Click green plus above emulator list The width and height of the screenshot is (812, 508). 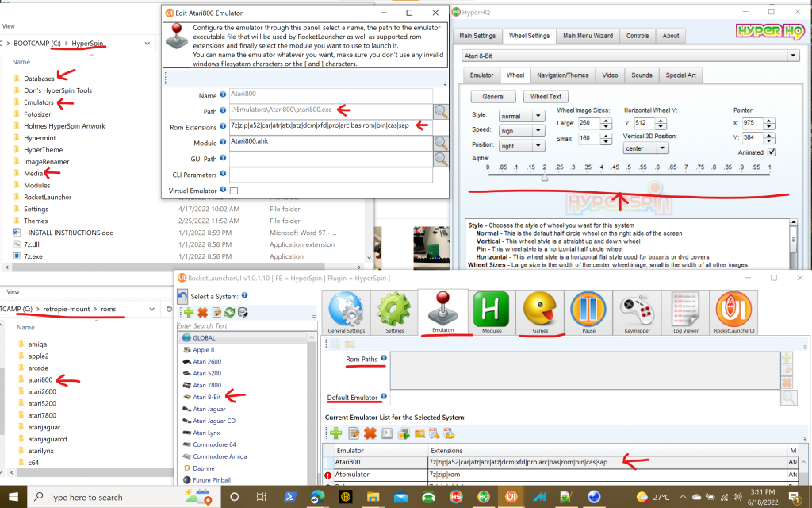336,433
